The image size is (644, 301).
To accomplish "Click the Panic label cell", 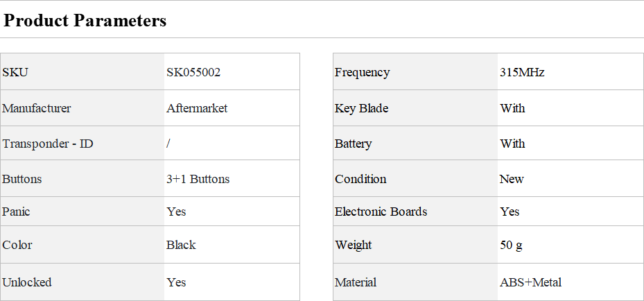I will [x=82, y=212].
